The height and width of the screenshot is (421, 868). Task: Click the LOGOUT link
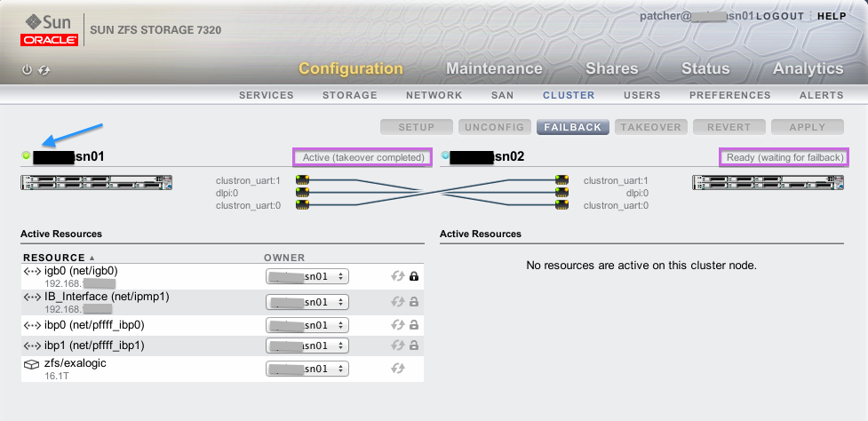(780, 17)
